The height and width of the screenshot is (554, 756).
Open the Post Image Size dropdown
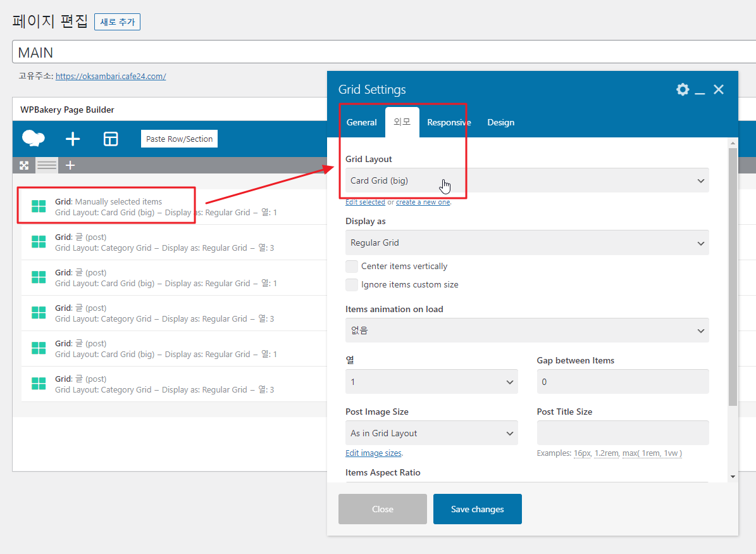coord(431,433)
